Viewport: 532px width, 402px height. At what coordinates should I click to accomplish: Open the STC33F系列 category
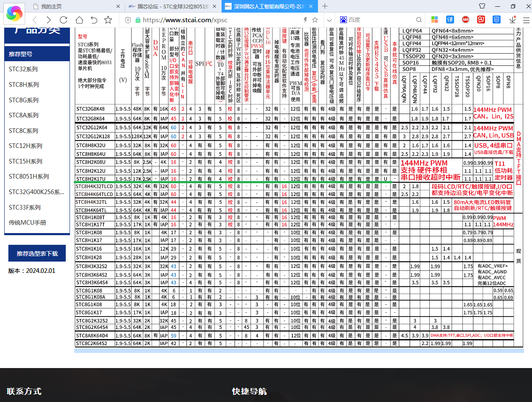[x=25, y=207]
